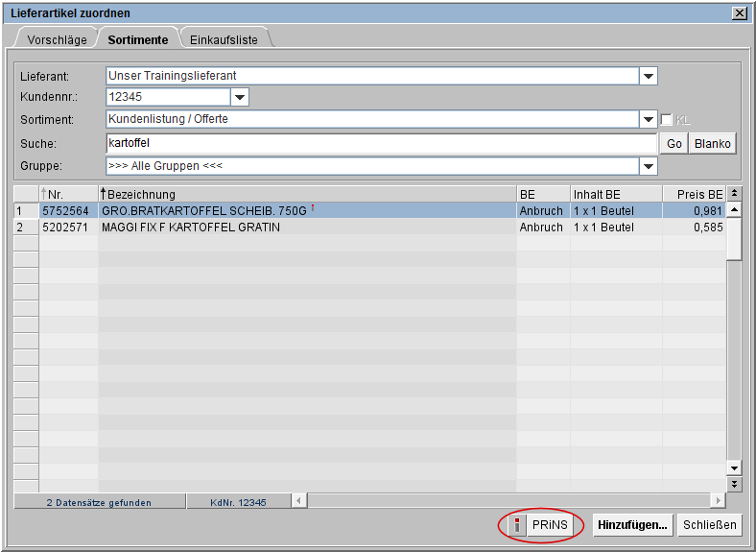
Task: Jump to top of the table list
Action: click(735, 194)
